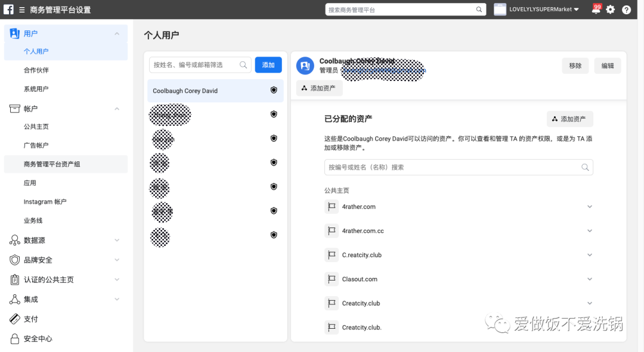Click the 添加 button above the user list
This screenshot has width=644, height=352.
click(268, 65)
